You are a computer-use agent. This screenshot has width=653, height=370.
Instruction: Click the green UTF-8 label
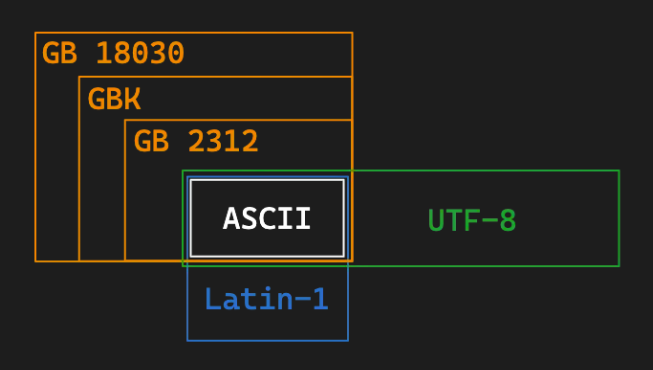[x=472, y=220]
